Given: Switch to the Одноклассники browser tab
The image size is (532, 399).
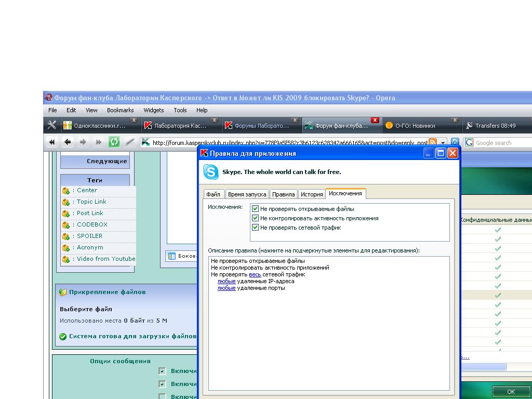Looking at the screenshot, I should point(100,126).
